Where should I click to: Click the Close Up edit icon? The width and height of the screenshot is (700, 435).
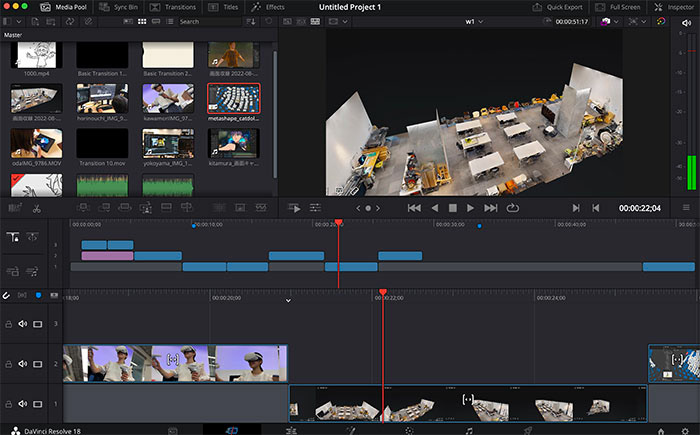point(146,207)
